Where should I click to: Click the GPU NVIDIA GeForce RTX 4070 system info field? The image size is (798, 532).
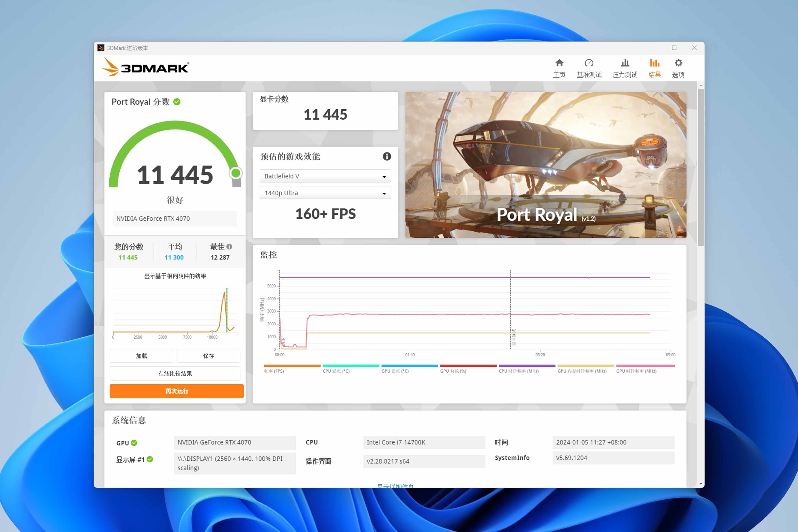235,442
